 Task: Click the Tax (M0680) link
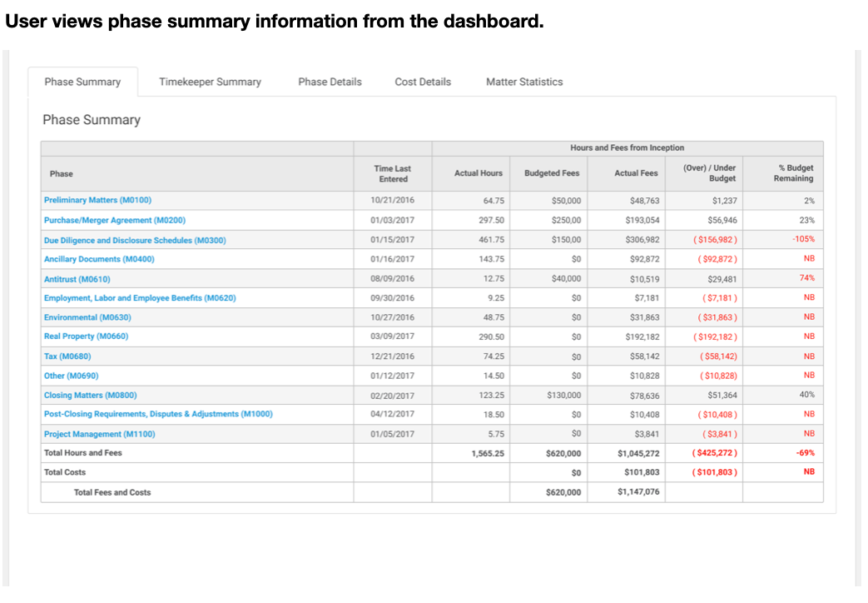[x=67, y=356]
